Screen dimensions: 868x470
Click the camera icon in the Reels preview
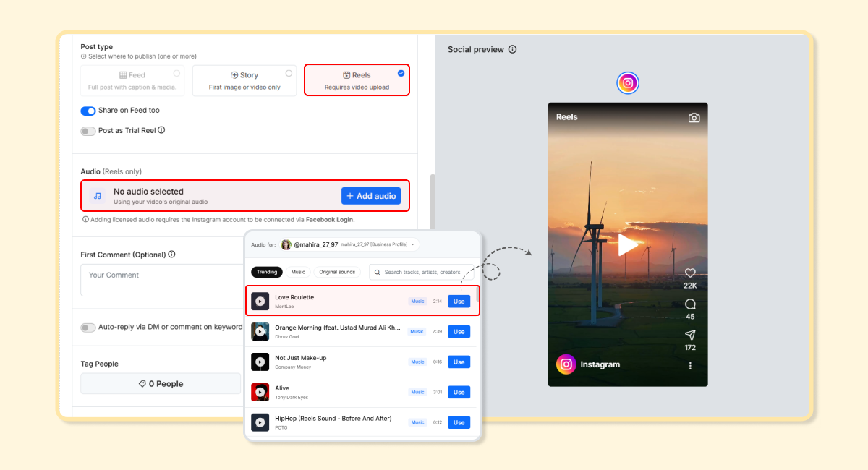pos(694,118)
